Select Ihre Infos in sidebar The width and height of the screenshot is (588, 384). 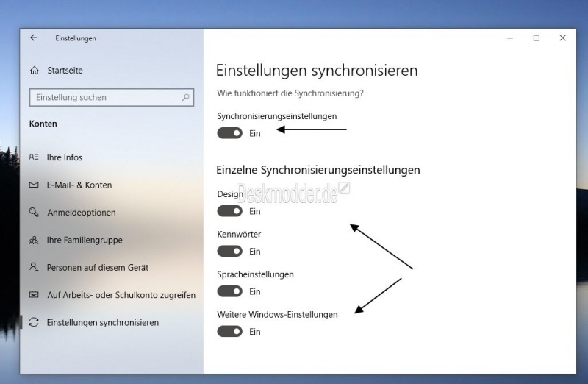coord(65,157)
